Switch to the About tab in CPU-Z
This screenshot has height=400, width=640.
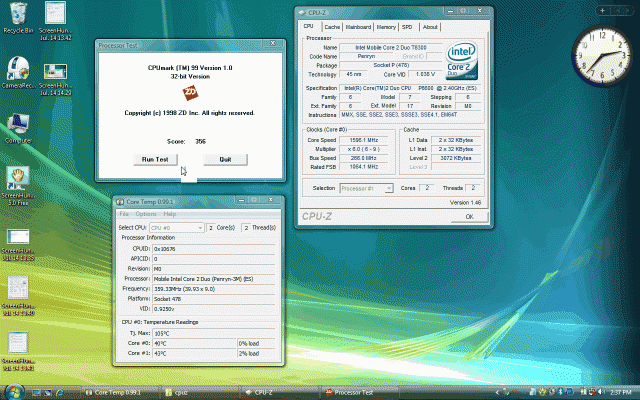(430, 27)
